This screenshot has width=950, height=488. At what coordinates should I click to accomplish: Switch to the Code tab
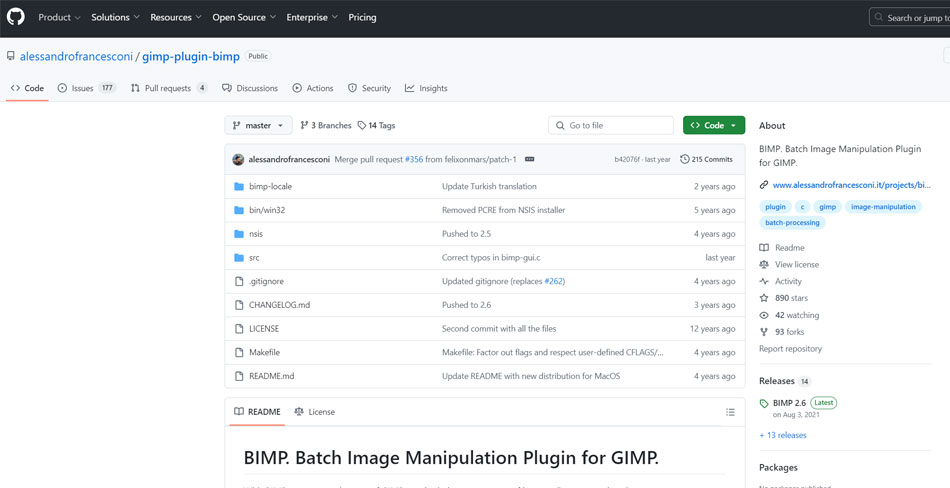tap(28, 88)
